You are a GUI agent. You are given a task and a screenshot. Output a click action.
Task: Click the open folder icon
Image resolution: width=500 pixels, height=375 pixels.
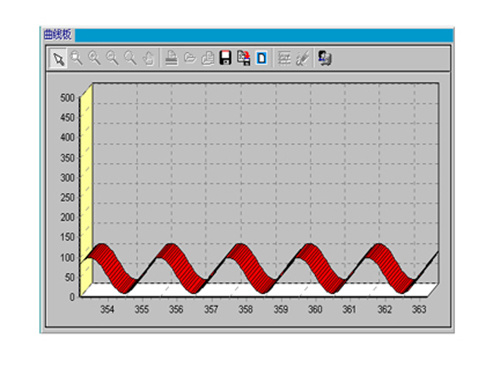(190, 58)
